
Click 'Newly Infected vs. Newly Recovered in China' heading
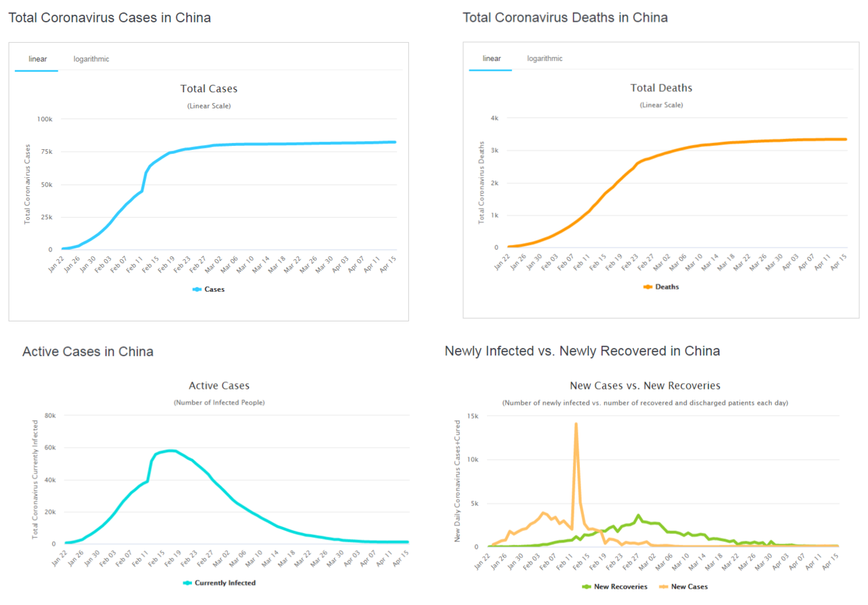click(582, 351)
